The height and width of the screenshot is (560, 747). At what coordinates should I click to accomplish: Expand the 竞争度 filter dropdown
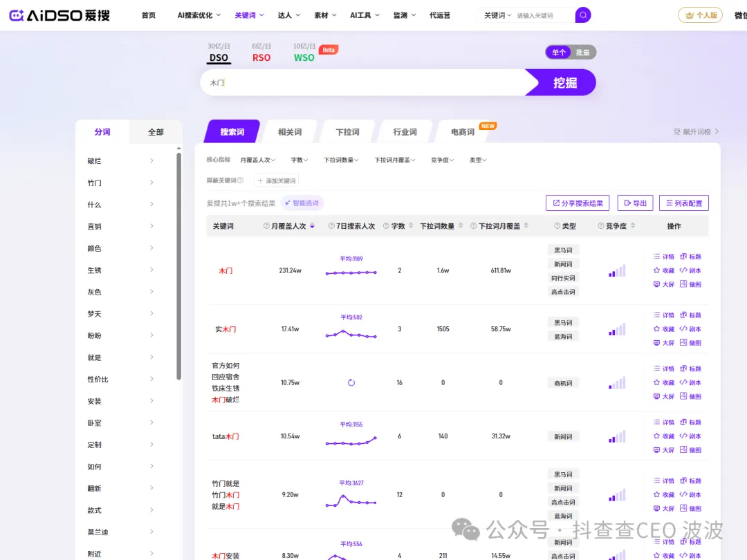pos(441,160)
